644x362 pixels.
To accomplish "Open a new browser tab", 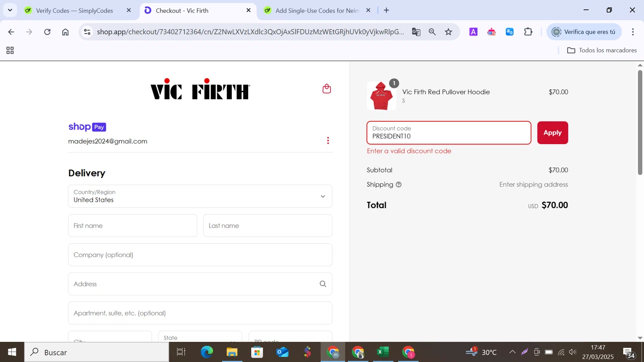I will [386, 10].
